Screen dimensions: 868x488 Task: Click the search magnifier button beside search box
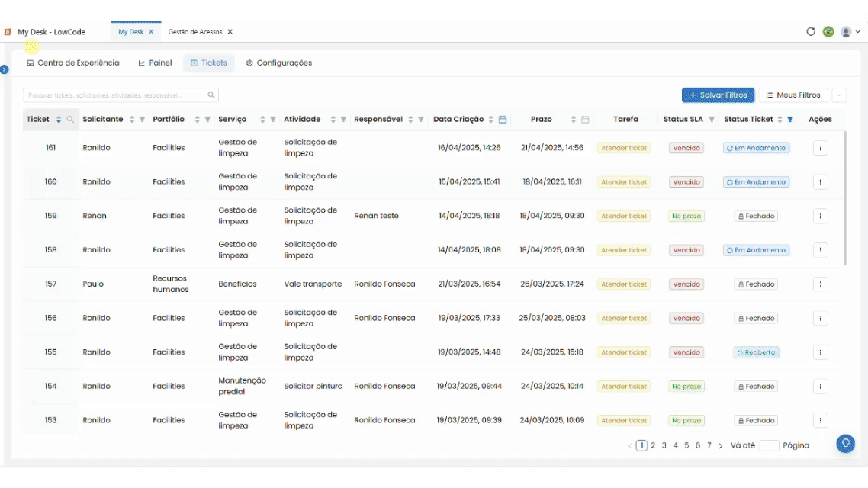point(211,95)
